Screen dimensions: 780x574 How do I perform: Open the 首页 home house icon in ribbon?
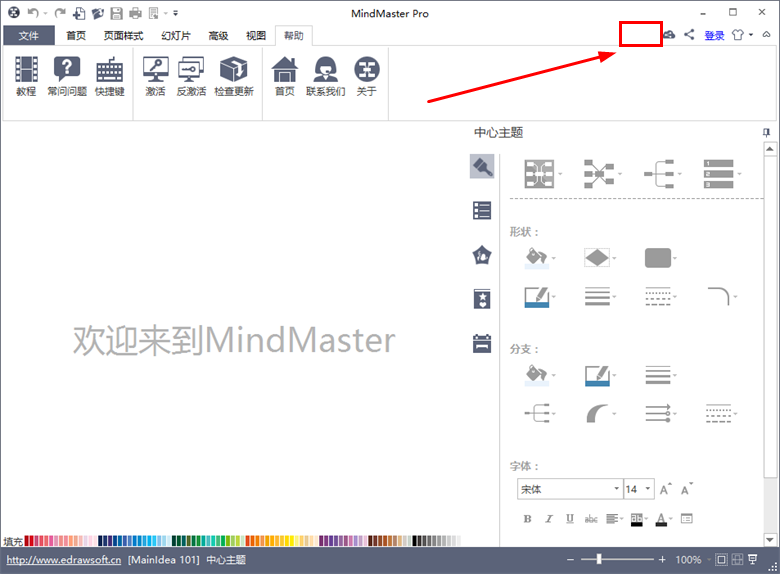click(x=285, y=76)
